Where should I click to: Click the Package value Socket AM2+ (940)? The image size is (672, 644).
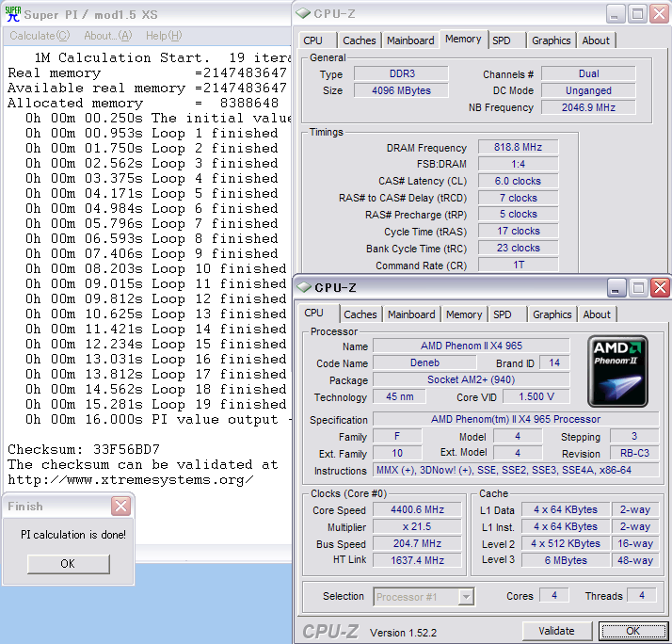pyautogui.click(x=471, y=379)
